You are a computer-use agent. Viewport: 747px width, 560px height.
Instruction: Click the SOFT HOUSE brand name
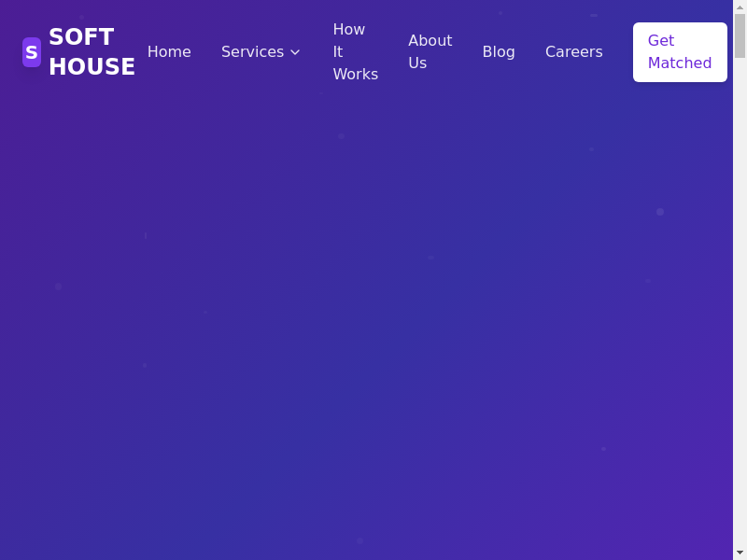(x=92, y=52)
